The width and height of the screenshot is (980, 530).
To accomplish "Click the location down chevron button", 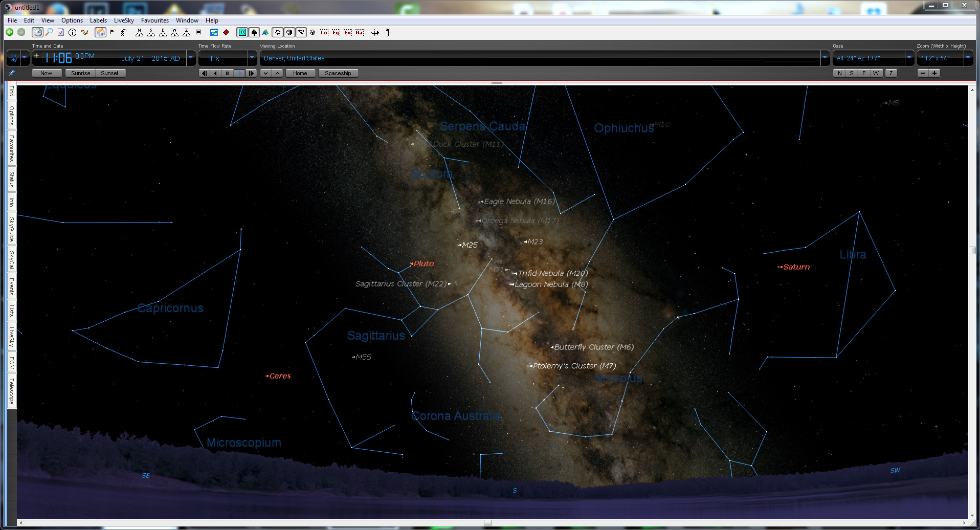I will (x=265, y=73).
